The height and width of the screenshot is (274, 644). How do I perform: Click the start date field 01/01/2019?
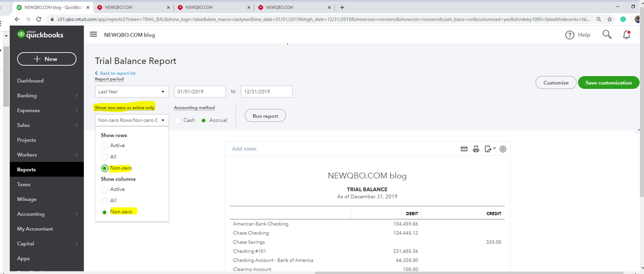coord(200,92)
